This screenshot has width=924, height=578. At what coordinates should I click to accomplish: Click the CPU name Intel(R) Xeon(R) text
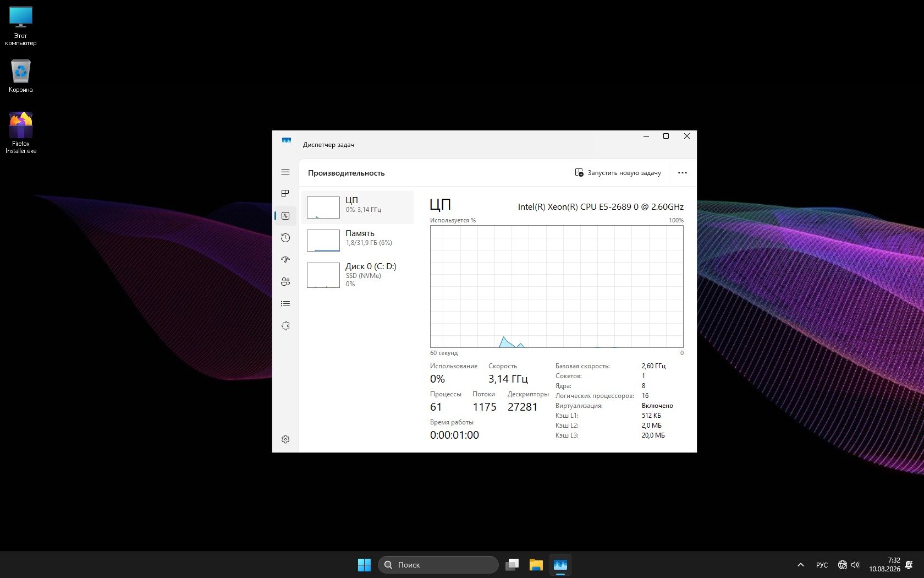point(601,207)
